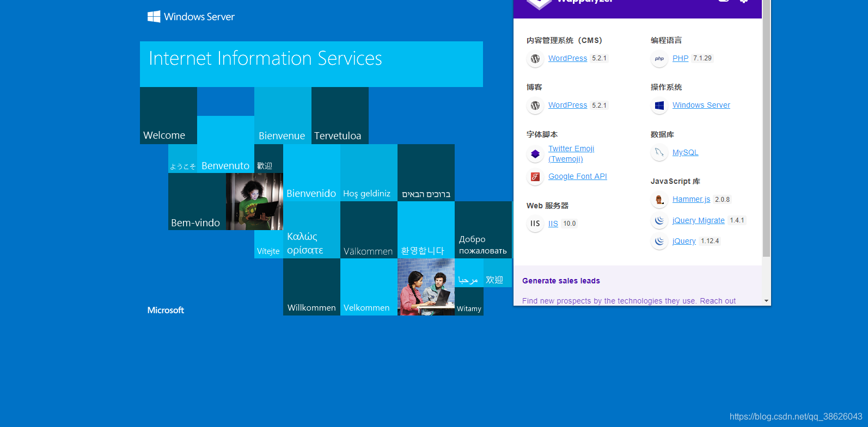The height and width of the screenshot is (427, 868).
Task: Open the Hammer.js link
Action: click(x=691, y=199)
